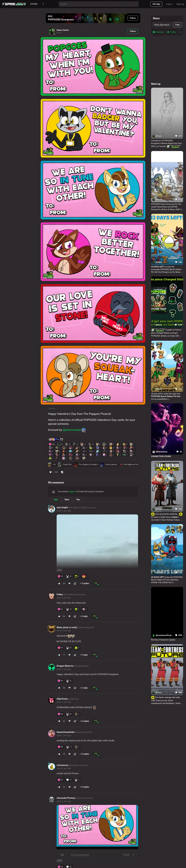Expand ellipsis under Jack bright's comment image
Viewport: 186px width, 868px height.
pyautogui.click(x=60, y=570)
